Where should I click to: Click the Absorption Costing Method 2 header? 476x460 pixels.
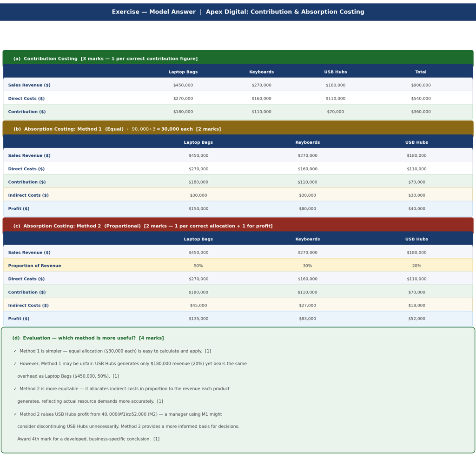(x=238, y=226)
